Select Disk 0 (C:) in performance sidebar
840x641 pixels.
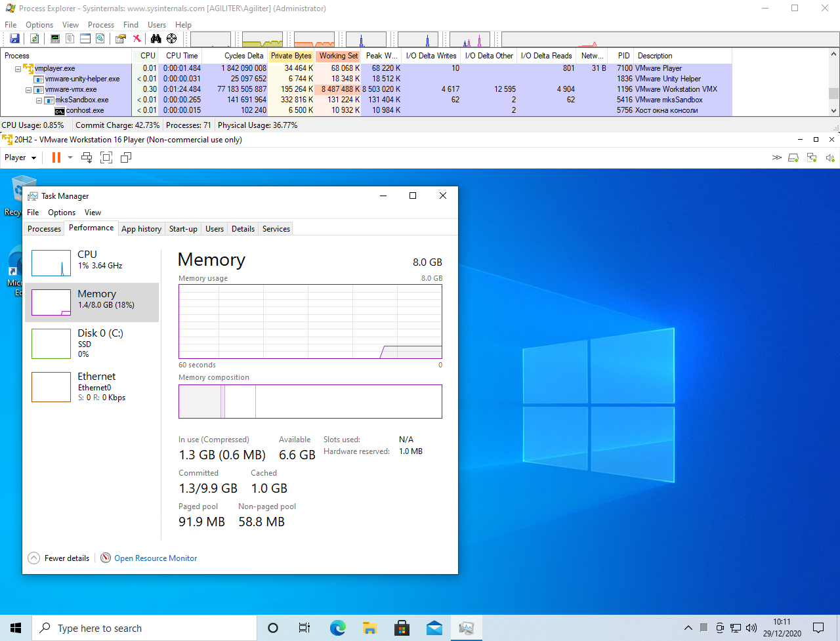[x=92, y=342]
